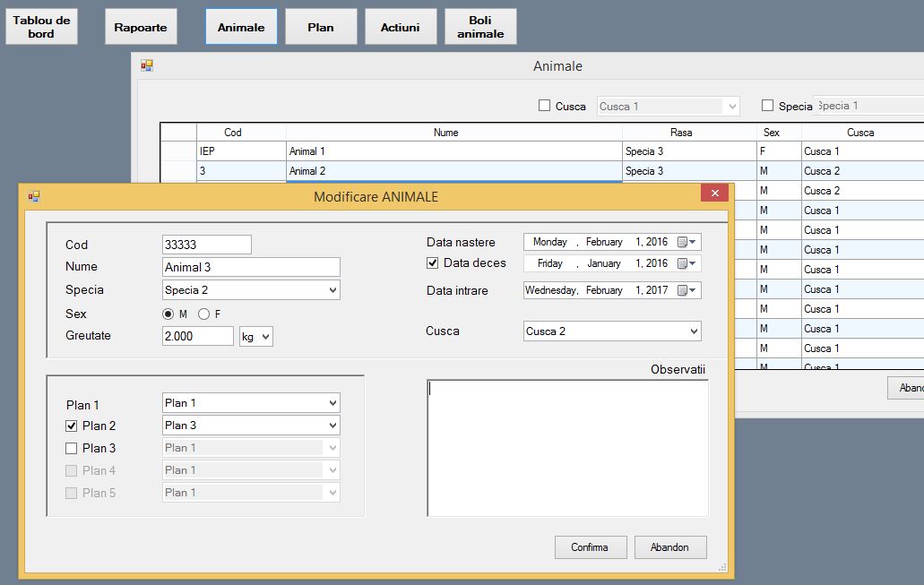Image resolution: width=924 pixels, height=585 pixels.
Task: Open calendar picker for Data deces
Action: (x=687, y=263)
